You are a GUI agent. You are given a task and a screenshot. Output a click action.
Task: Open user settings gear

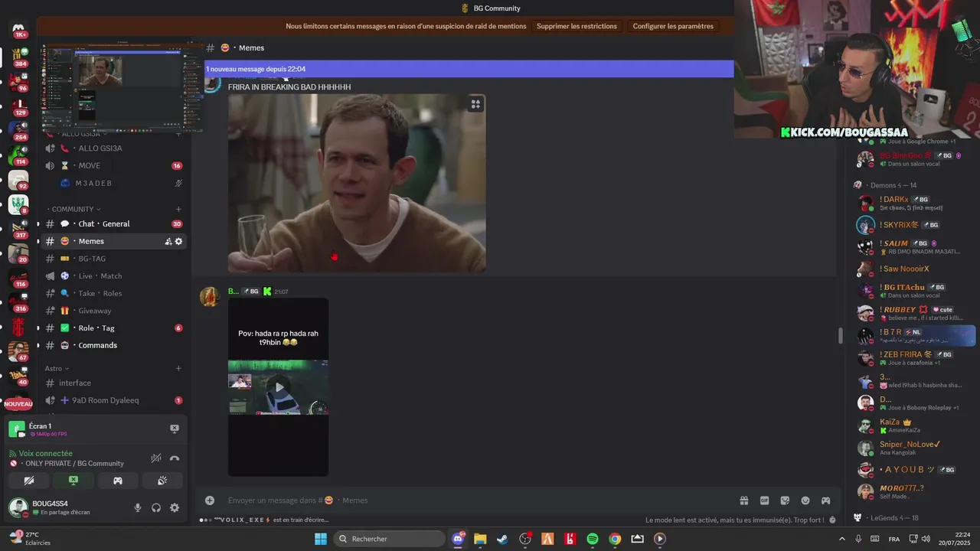(x=175, y=507)
